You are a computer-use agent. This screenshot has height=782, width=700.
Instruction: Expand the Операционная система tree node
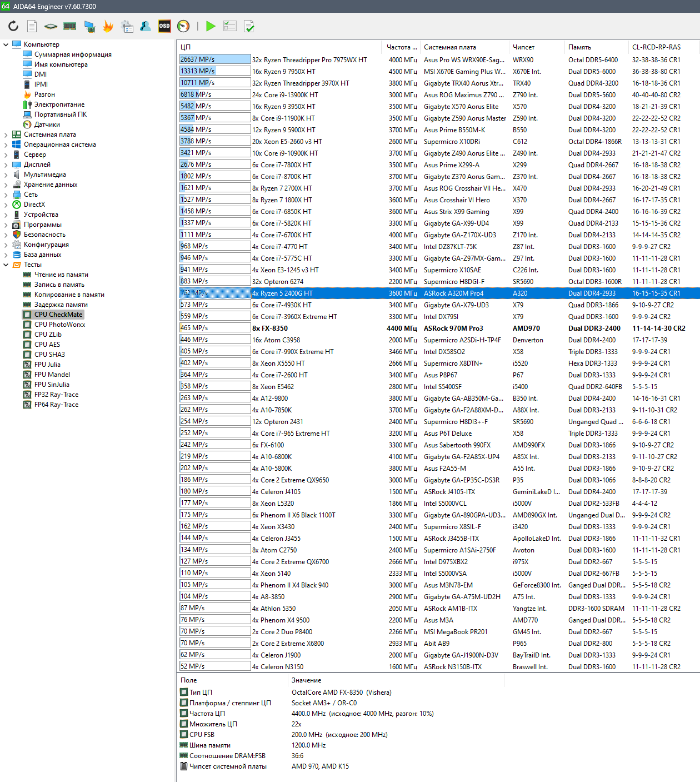pyautogui.click(x=6, y=145)
